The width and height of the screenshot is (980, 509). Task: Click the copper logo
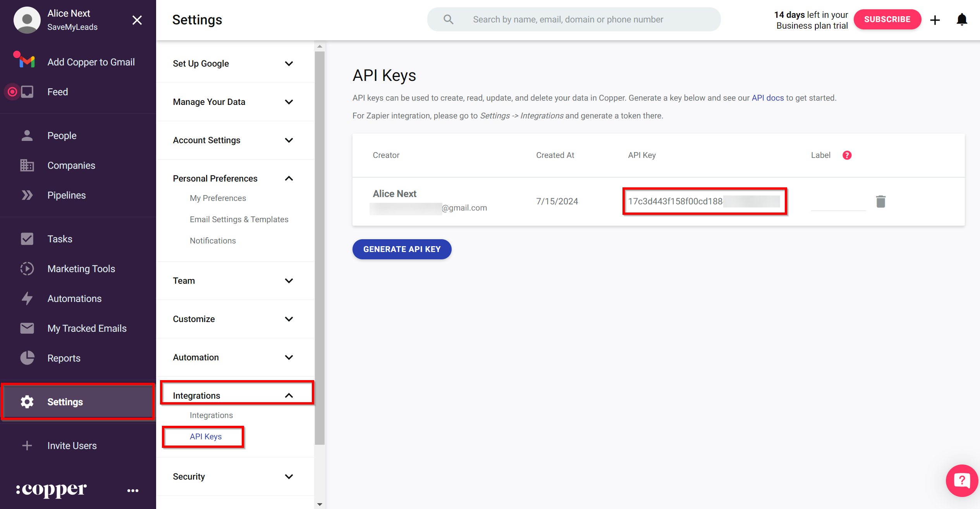[51, 490]
